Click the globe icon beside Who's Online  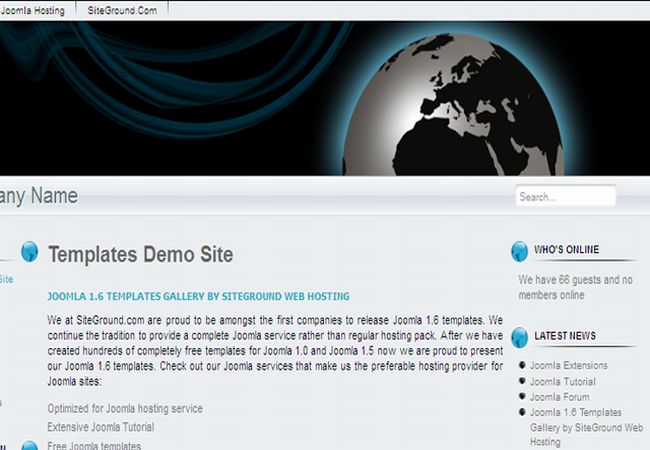coord(519,252)
